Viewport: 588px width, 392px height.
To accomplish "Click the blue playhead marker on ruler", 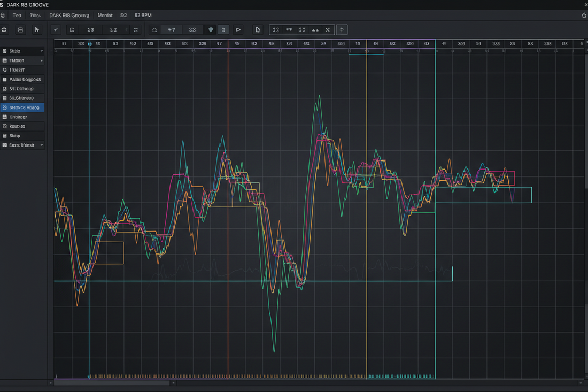I will pyautogui.click(x=90, y=44).
